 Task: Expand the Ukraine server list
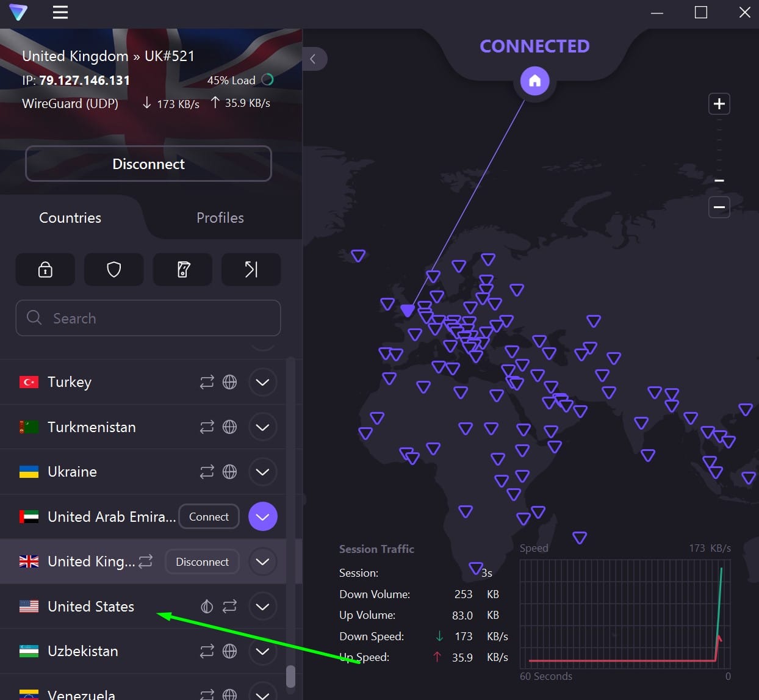263,472
